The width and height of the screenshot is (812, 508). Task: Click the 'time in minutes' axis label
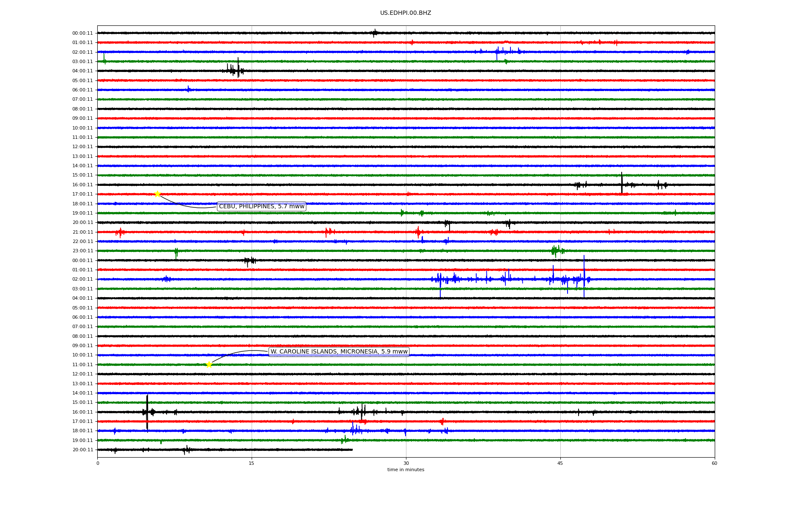pos(405,469)
